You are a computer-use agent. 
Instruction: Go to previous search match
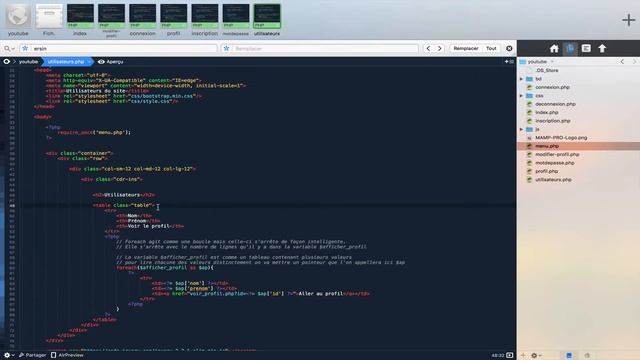(428, 49)
